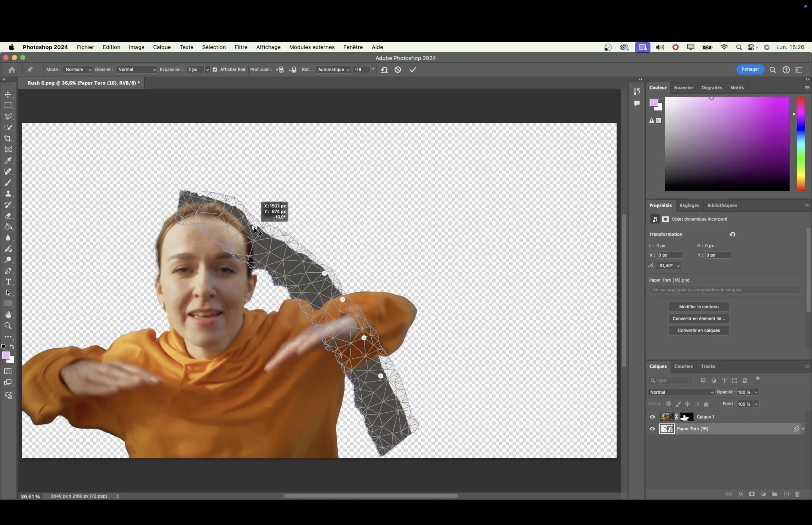Switch to the Couches tab
The width and height of the screenshot is (812, 525).
[683, 366]
